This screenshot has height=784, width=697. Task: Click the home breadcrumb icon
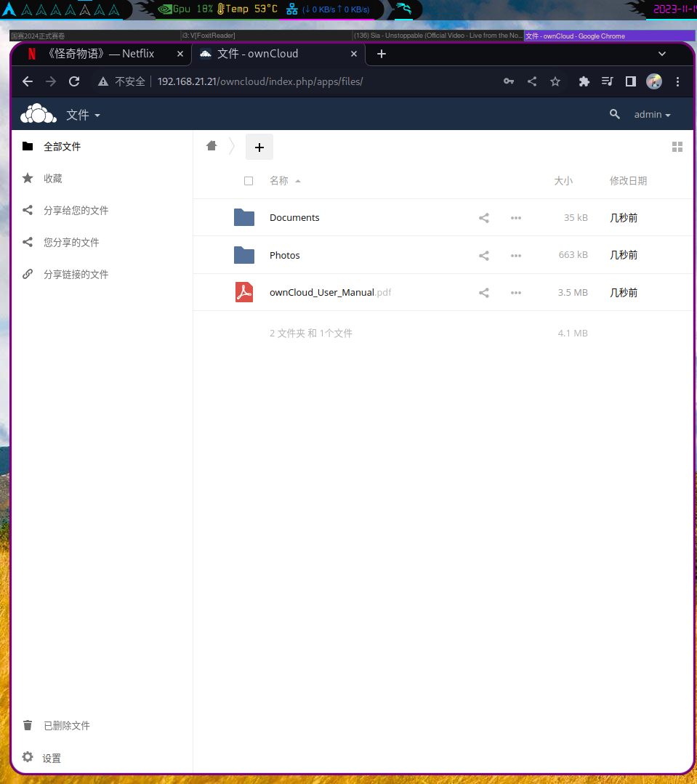pos(211,146)
